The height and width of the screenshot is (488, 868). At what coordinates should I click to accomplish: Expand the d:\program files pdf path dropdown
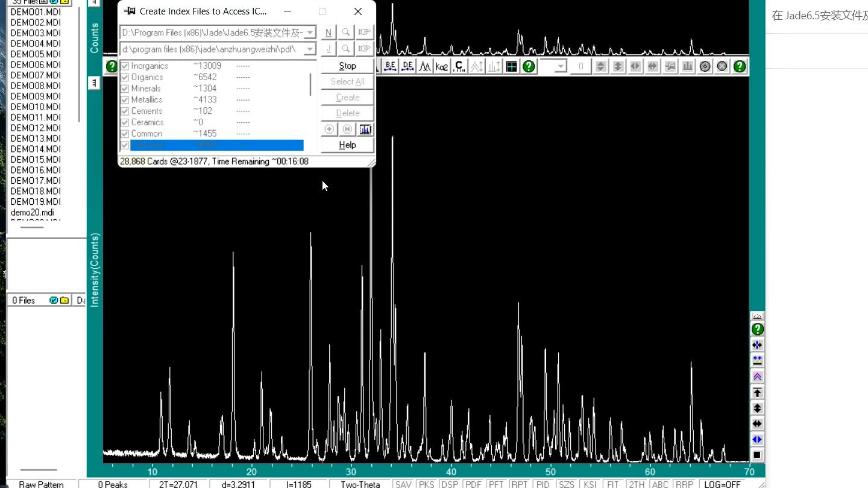[x=310, y=49]
